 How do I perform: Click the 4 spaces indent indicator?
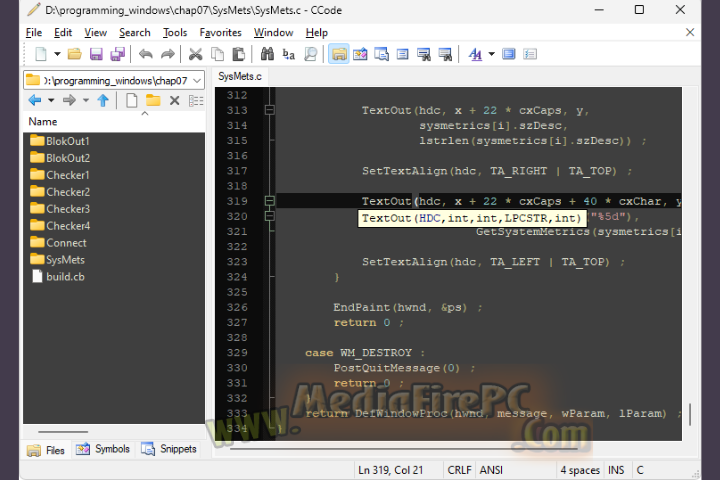(x=580, y=470)
